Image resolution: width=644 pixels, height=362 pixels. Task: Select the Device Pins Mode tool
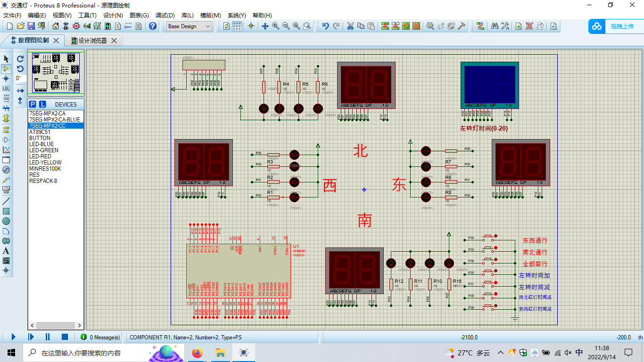tap(6, 140)
